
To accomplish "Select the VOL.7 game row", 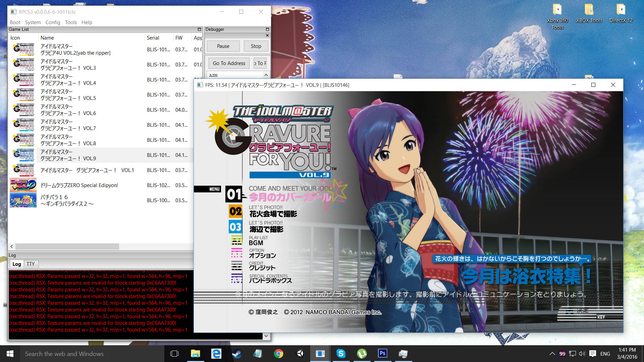I will point(101,125).
